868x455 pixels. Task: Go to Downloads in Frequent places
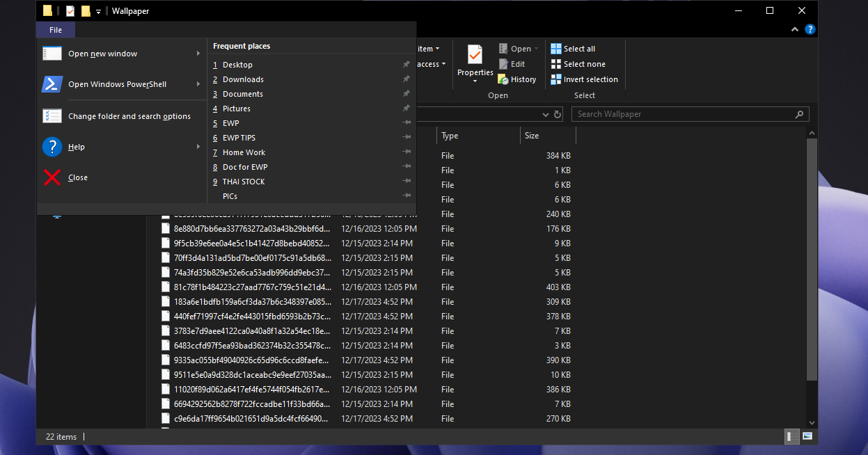312,79
